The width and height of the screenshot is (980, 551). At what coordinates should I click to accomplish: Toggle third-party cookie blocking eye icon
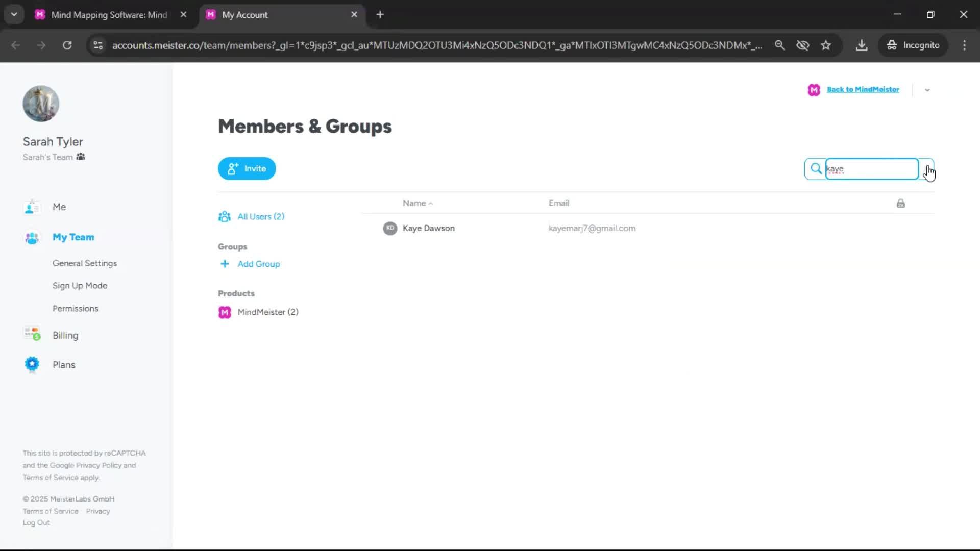[x=802, y=45]
